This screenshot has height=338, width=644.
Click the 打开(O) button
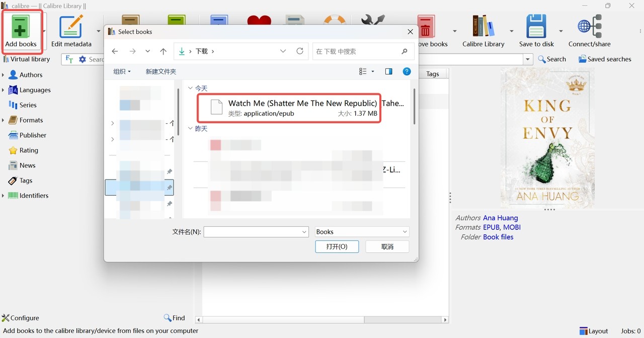click(337, 246)
